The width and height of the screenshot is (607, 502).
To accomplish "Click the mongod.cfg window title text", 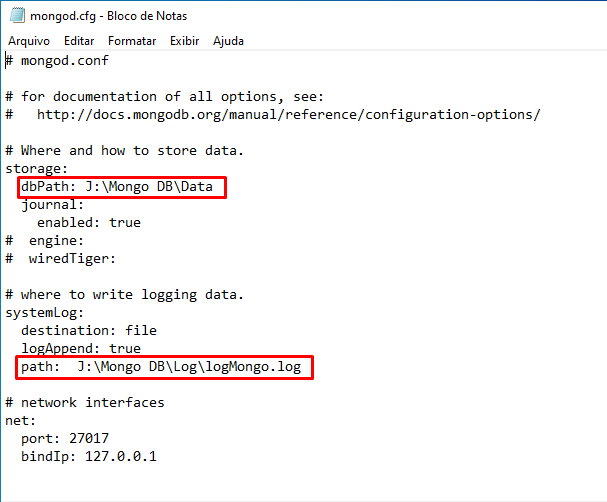I will pos(108,16).
